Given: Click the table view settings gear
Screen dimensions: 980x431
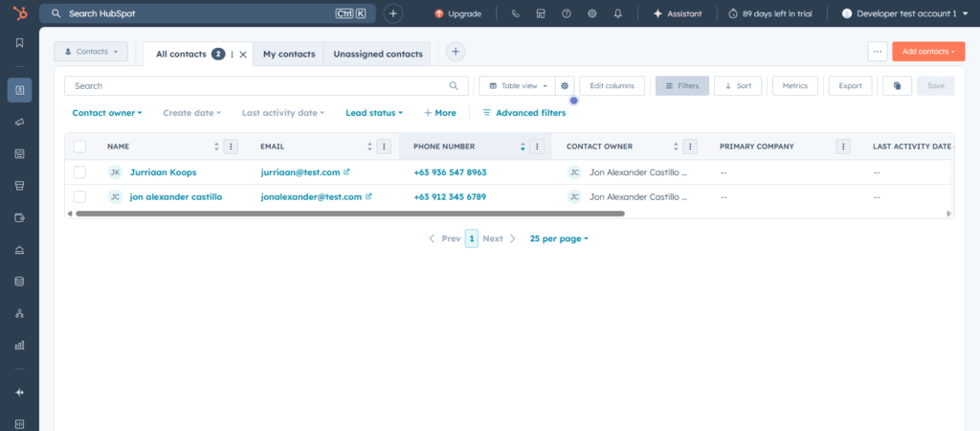Looking at the screenshot, I should tap(565, 85).
